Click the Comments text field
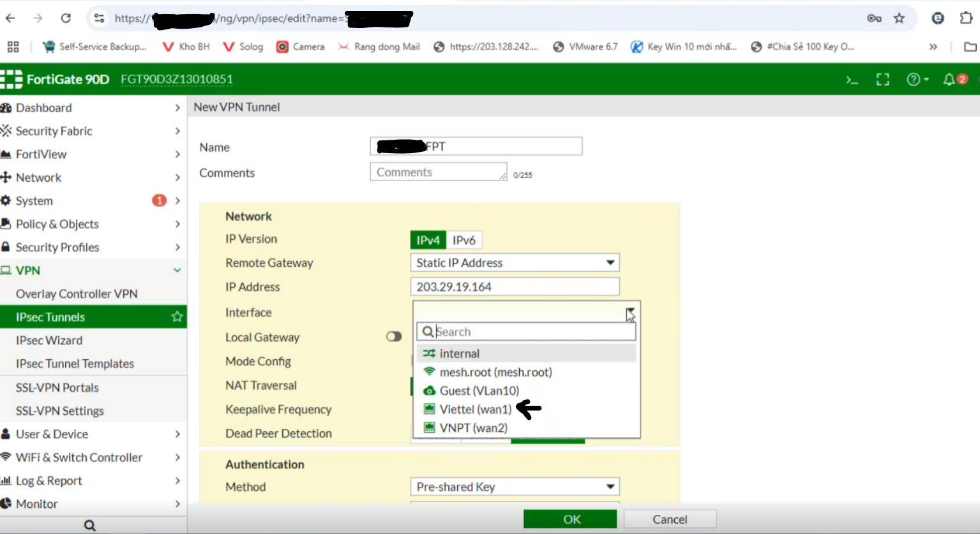Image resolution: width=980 pixels, height=534 pixels. tap(438, 172)
